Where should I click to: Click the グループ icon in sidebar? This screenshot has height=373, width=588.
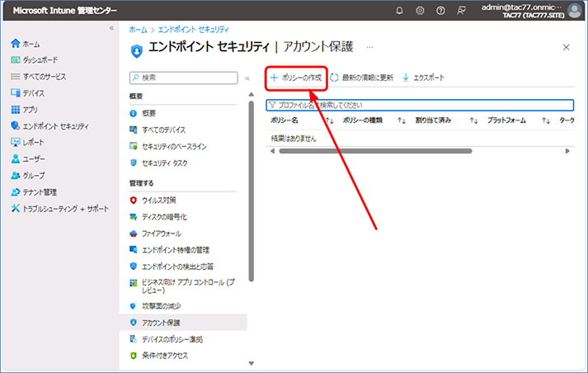pos(16,175)
